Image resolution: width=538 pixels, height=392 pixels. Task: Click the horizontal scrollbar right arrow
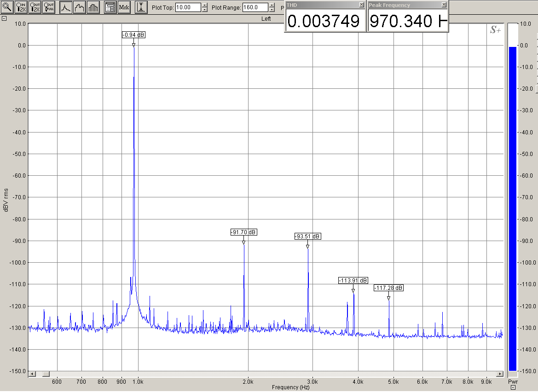coord(500,374)
